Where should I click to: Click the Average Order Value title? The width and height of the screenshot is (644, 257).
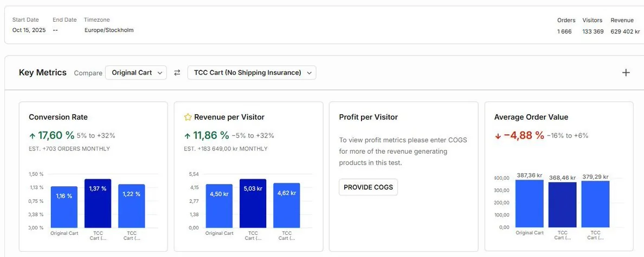tap(531, 117)
